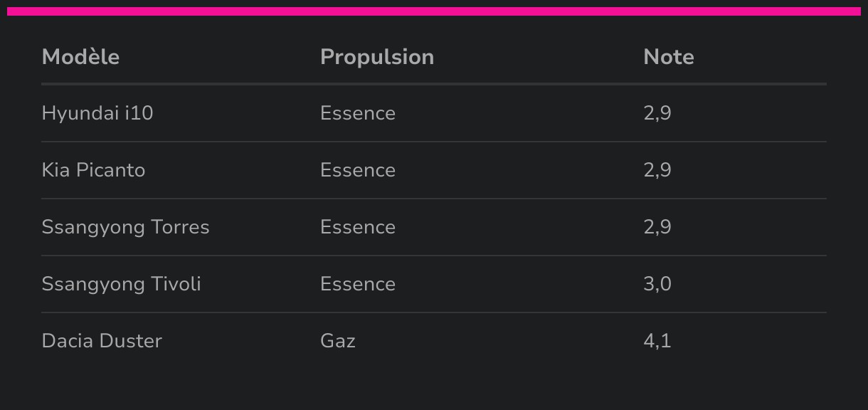Click the 2,9 note for Ssangyong Torres
Viewport: 868px width, 410px height.
tap(657, 227)
